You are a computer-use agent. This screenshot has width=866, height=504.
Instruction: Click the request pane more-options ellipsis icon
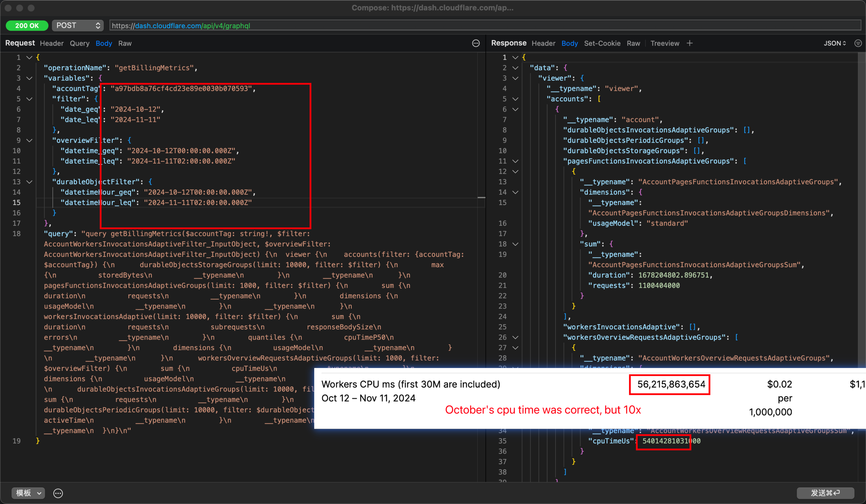[476, 43]
